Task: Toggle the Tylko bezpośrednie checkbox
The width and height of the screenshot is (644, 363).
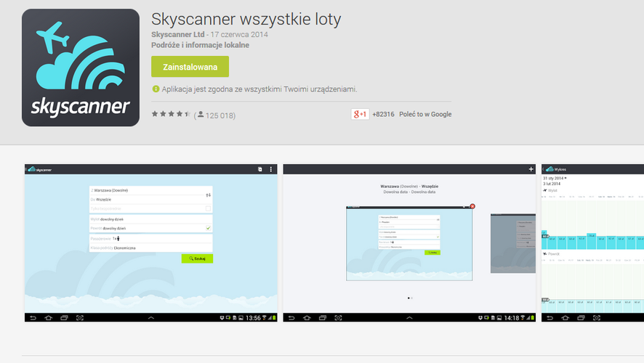Action: pyautogui.click(x=208, y=208)
